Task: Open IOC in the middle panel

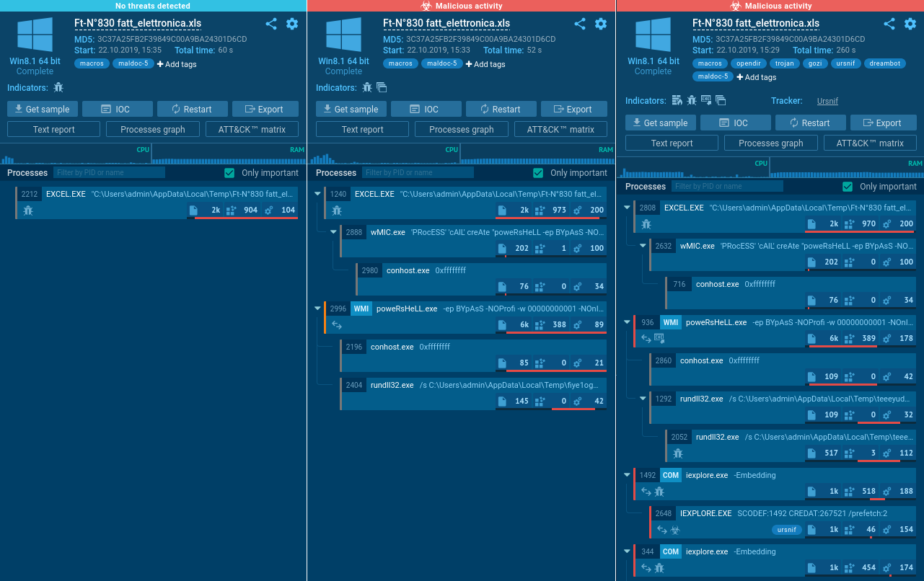Action: click(x=426, y=109)
